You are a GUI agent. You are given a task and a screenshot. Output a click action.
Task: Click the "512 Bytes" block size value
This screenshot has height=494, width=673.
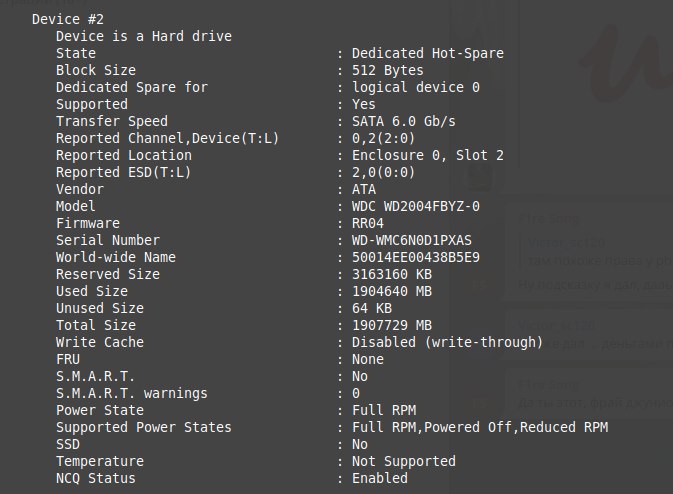(388, 70)
